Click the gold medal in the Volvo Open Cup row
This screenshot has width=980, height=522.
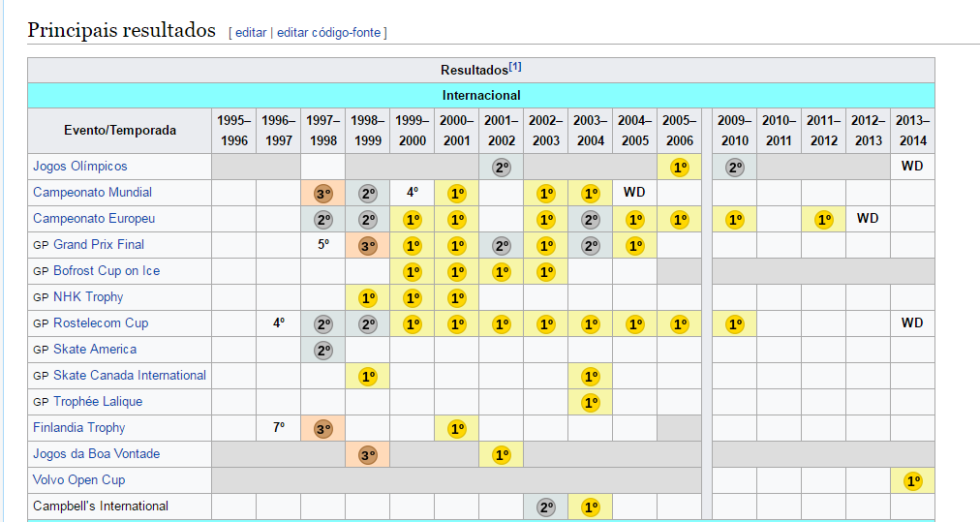[912, 480]
